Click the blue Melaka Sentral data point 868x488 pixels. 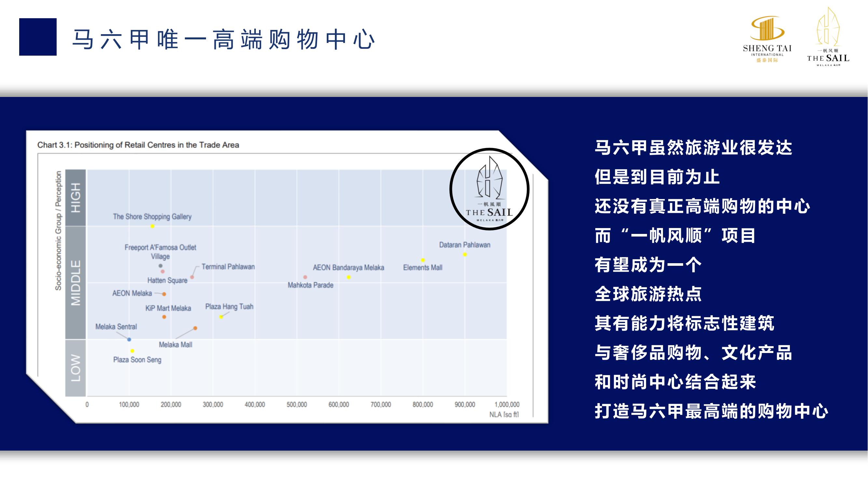[x=129, y=339]
